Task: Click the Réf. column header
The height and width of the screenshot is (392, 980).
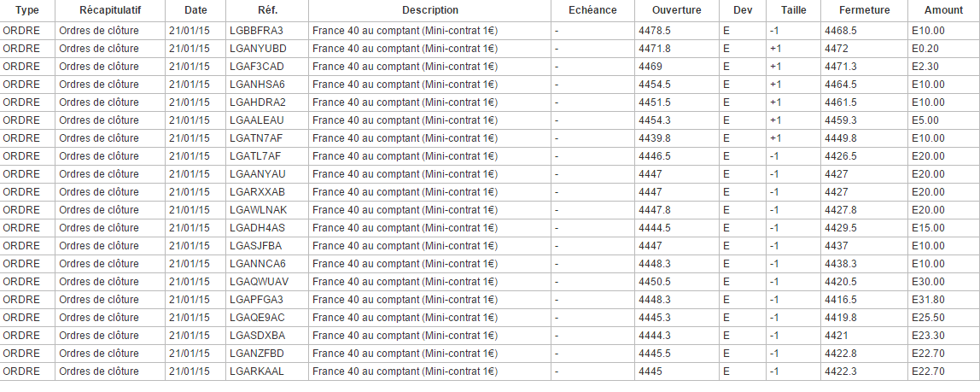Action: (x=266, y=10)
